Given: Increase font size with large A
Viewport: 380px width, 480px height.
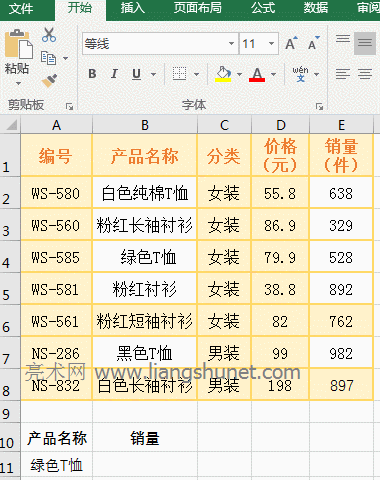Looking at the screenshot, I should (x=291, y=43).
